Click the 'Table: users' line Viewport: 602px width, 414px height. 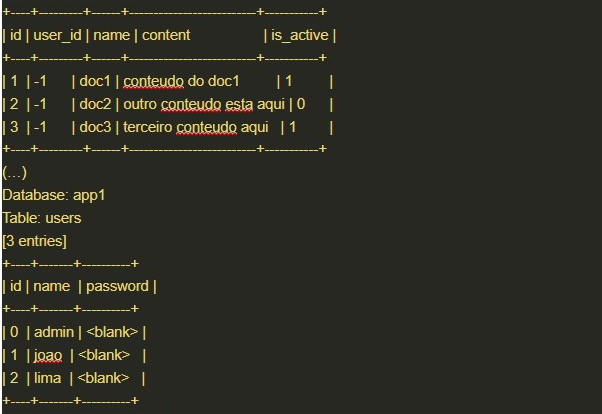[42, 218]
